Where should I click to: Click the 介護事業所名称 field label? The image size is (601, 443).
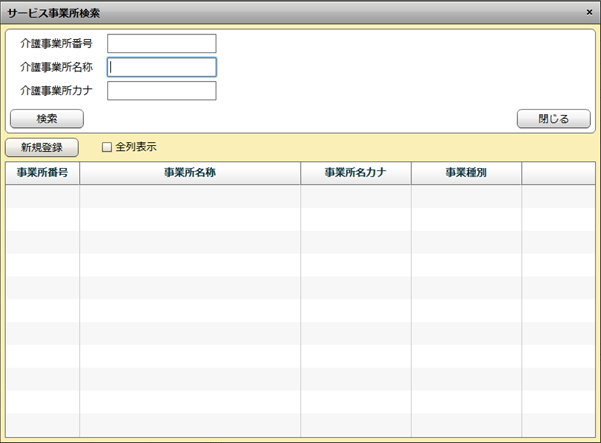(56, 67)
